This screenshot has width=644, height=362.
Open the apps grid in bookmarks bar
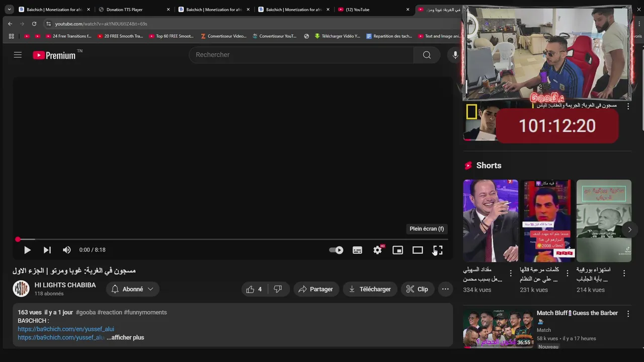pyautogui.click(x=12, y=36)
